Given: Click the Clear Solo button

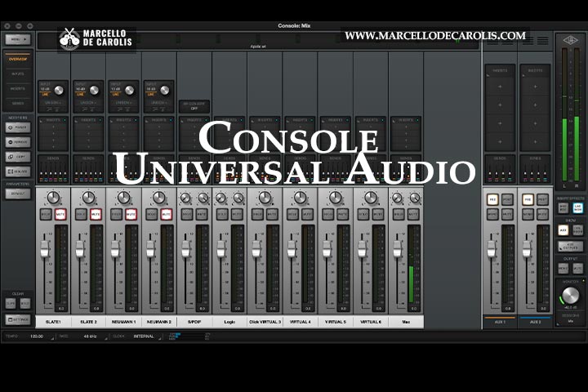Looking at the screenshot, I should pyautogui.click(x=24, y=303).
